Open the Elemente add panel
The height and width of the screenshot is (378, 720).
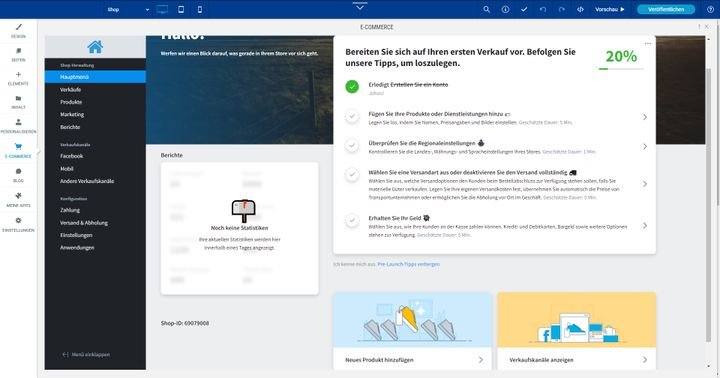[x=18, y=78]
